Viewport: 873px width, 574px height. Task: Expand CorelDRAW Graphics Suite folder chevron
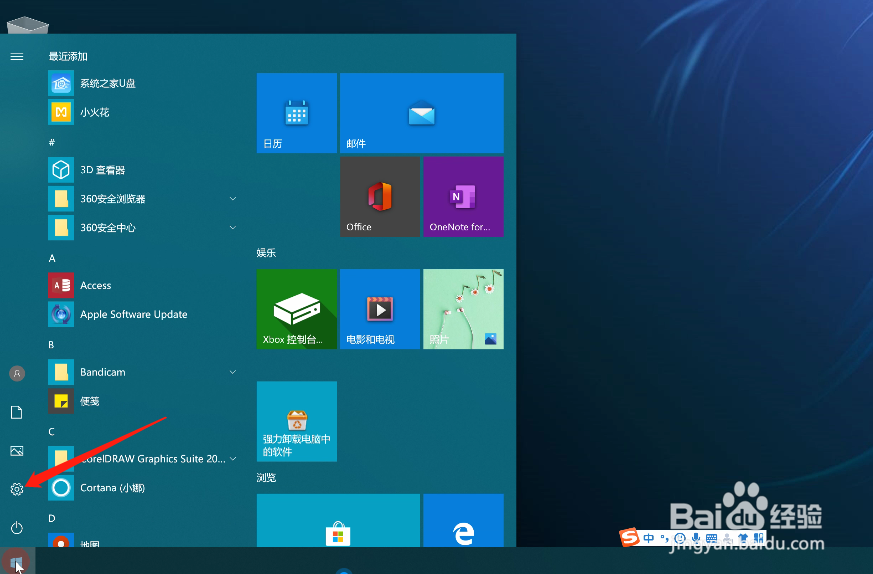(233, 459)
